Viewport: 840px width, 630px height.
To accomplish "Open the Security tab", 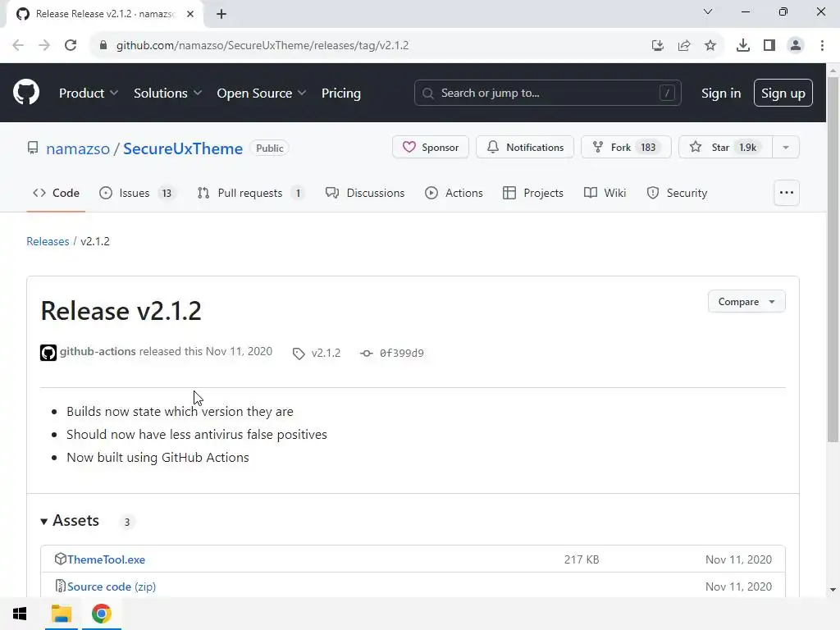I will (678, 193).
